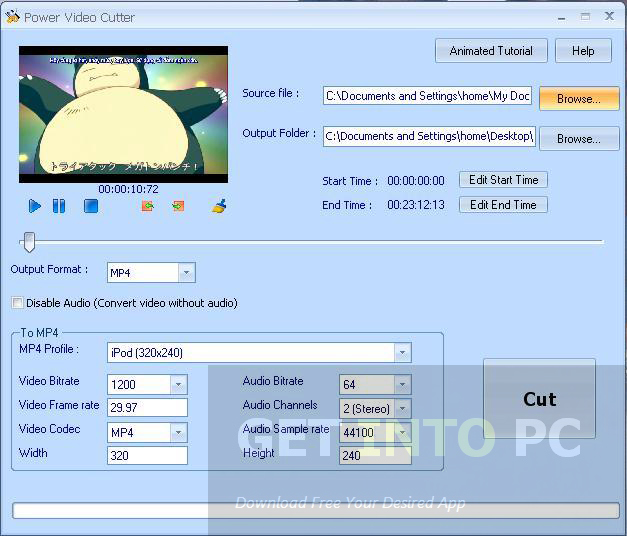Open the Audio Sample rate dropdown
The width and height of the screenshot is (627, 536).
click(403, 433)
